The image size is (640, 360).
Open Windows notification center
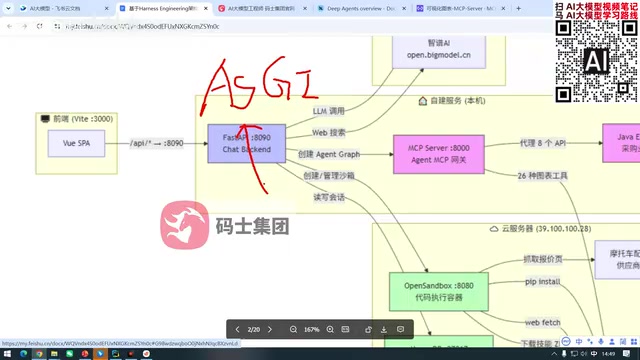[627, 354]
